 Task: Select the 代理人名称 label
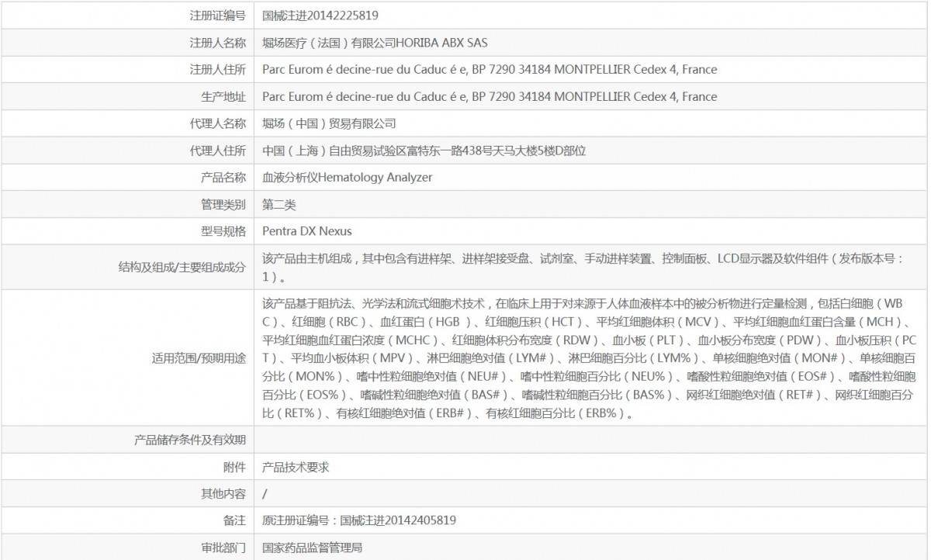pyautogui.click(x=218, y=123)
